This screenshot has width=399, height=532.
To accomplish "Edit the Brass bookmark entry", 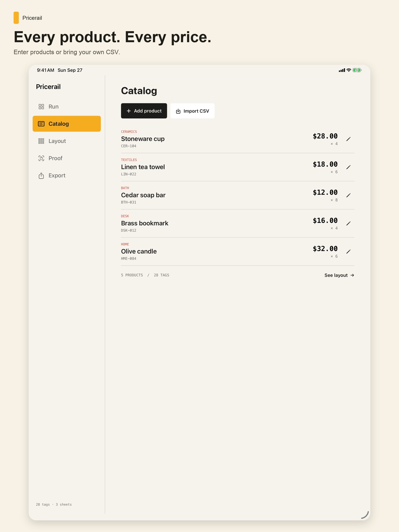I will pos(348,224).
